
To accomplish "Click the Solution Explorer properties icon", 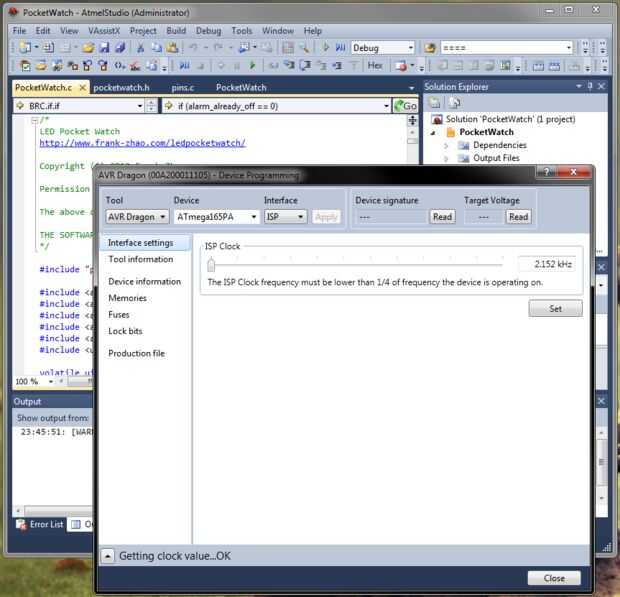I will (x=435, y=103).
